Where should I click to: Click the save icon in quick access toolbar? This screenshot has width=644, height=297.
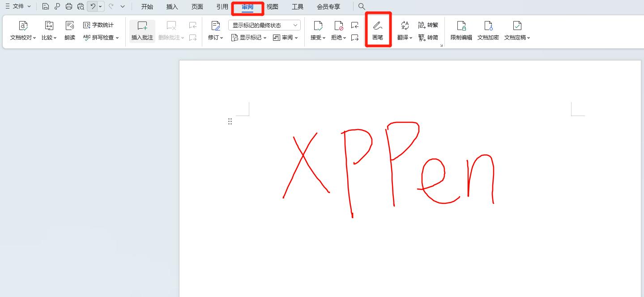pyautogui.click(x=46, y=7)
